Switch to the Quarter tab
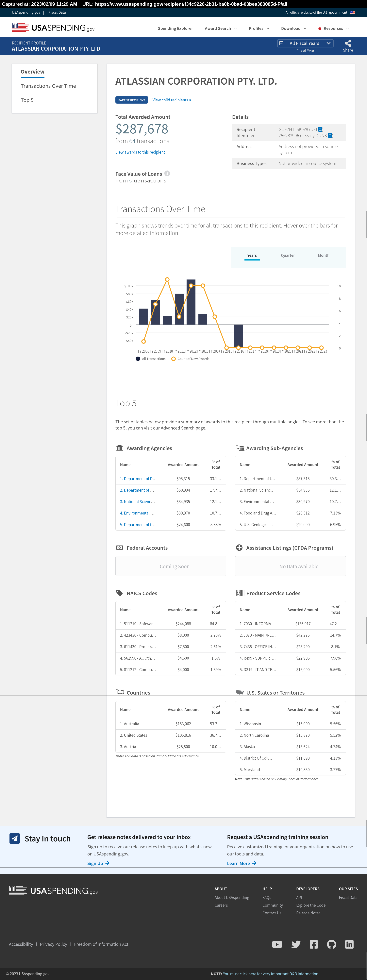The image size is (367, 980). [288, 256]
